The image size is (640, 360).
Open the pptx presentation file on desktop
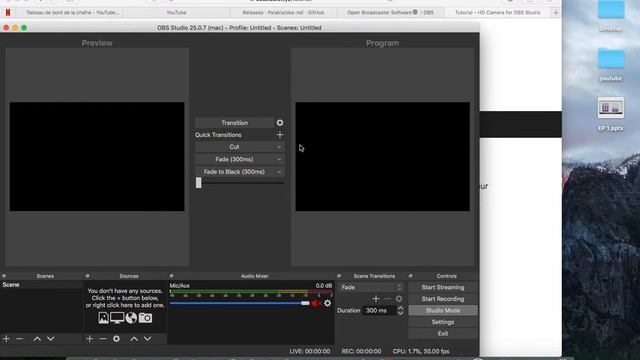pyautogui.click(x=611, y=114)
